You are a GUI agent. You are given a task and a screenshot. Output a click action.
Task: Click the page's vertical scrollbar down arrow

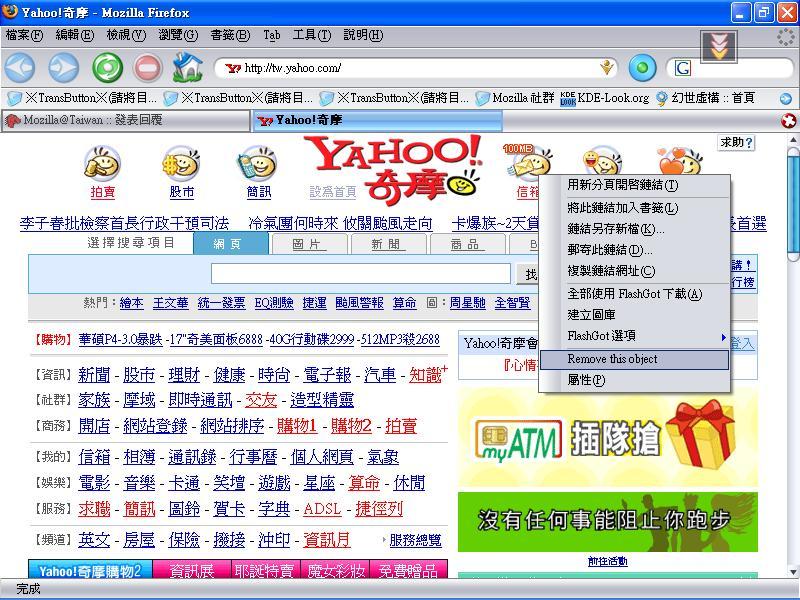point(793,572)
